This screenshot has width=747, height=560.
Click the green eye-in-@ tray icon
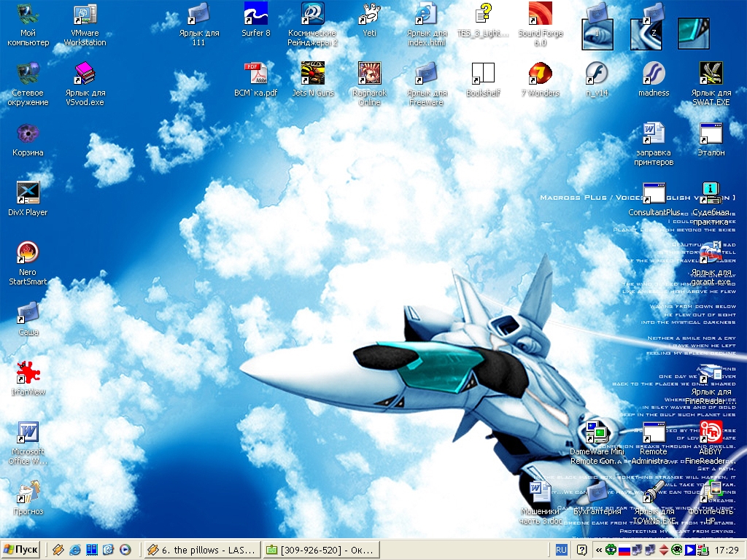[676, 550]
